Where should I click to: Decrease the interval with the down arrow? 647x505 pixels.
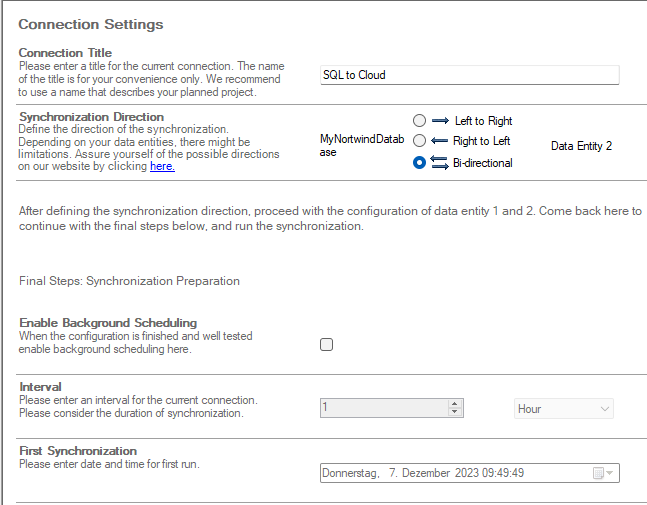point(455,412)
